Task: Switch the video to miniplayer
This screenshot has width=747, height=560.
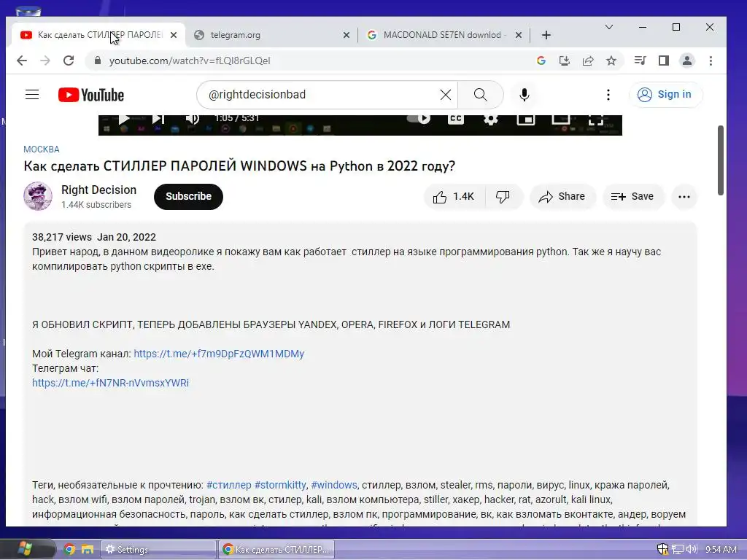Action: [x=525, y=119]
